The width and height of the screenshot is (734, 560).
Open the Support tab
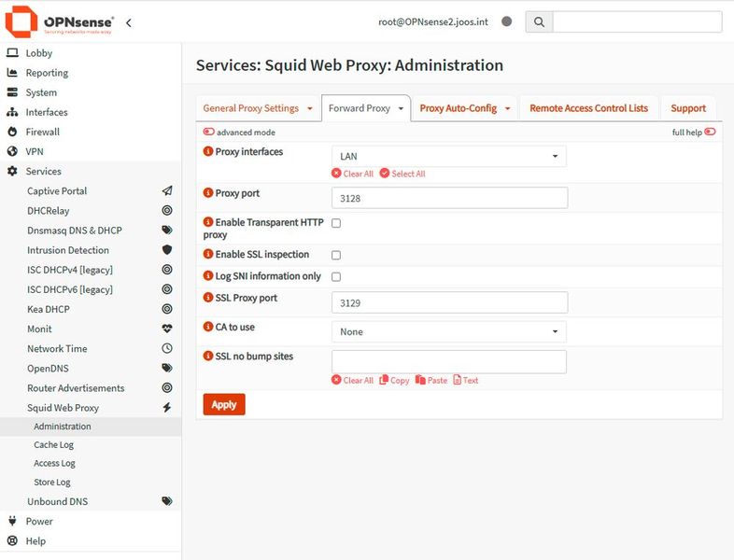tap(688, 108)
